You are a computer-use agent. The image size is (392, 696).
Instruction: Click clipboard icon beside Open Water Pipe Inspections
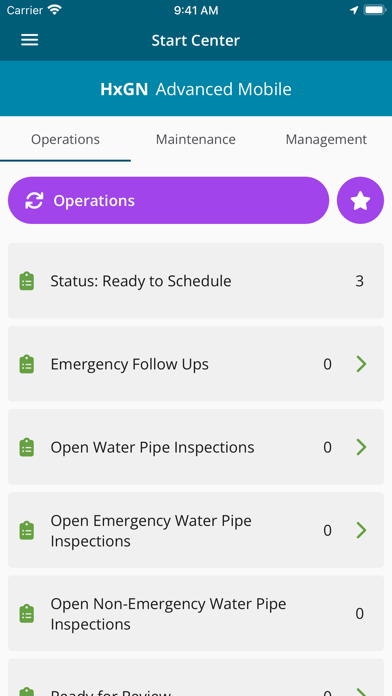(27, 447)
